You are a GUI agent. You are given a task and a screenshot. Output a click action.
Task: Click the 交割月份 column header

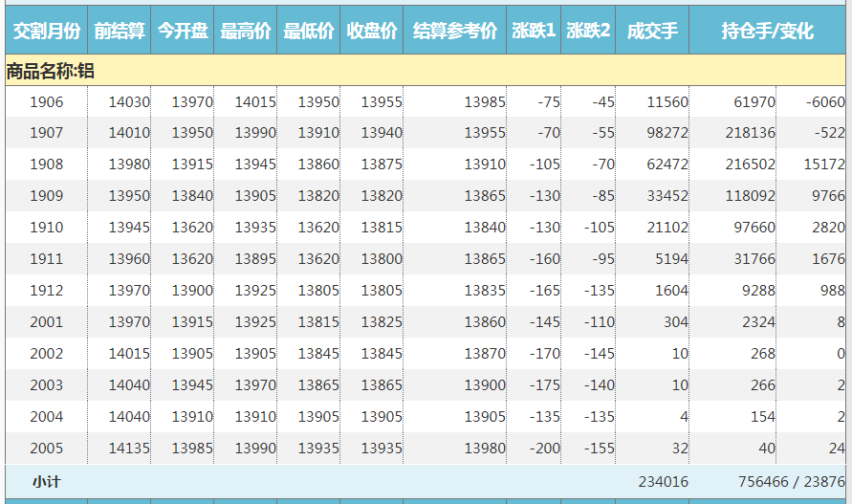[46, 32]
